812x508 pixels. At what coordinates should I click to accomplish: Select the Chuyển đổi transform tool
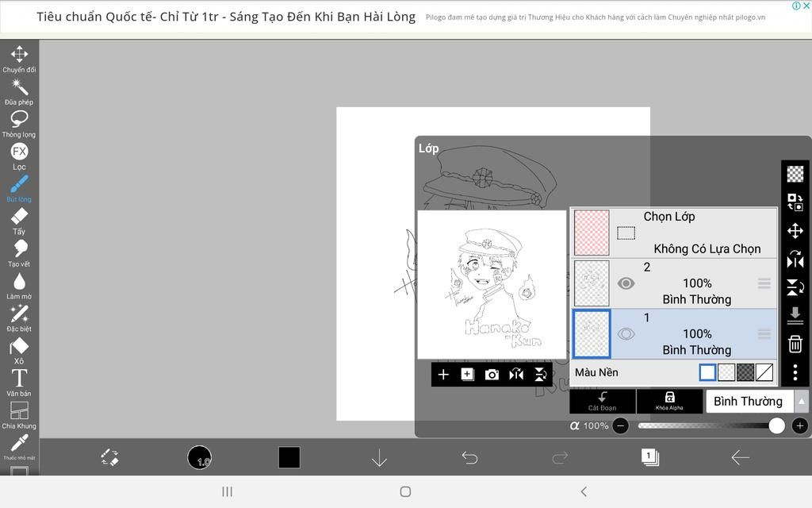(x=19, y=59)
